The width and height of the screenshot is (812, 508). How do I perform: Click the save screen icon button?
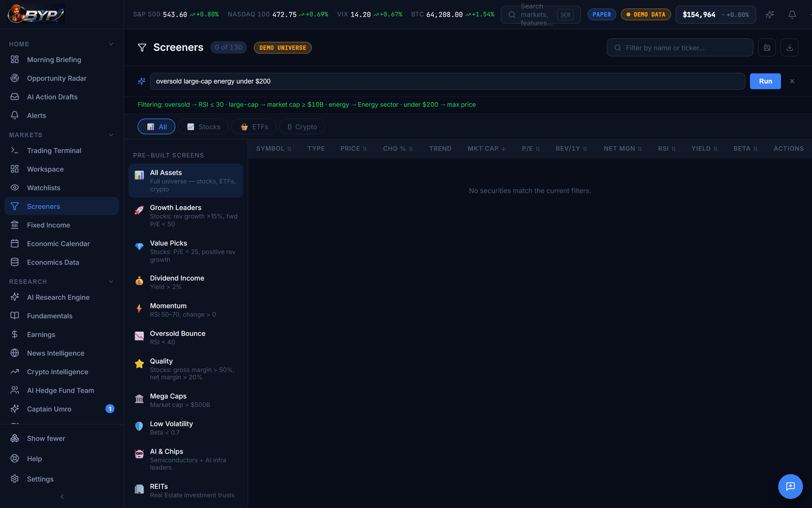pos(767,48)
